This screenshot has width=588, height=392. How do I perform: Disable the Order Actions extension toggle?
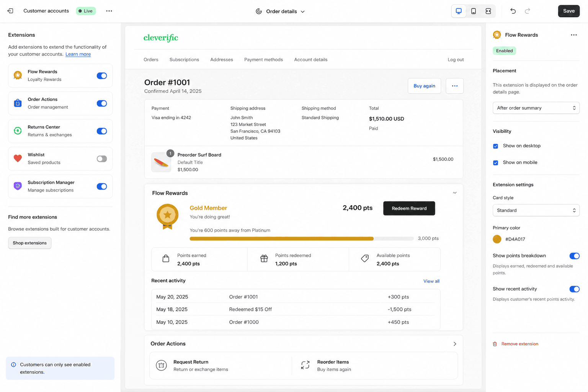(x=102, y=103)
